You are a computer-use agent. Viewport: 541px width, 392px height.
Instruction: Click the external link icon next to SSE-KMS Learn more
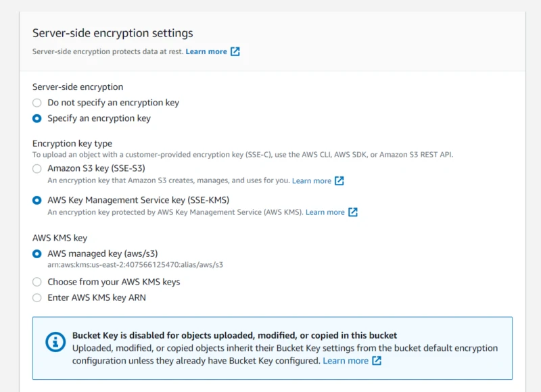click(x=354, y=212)
